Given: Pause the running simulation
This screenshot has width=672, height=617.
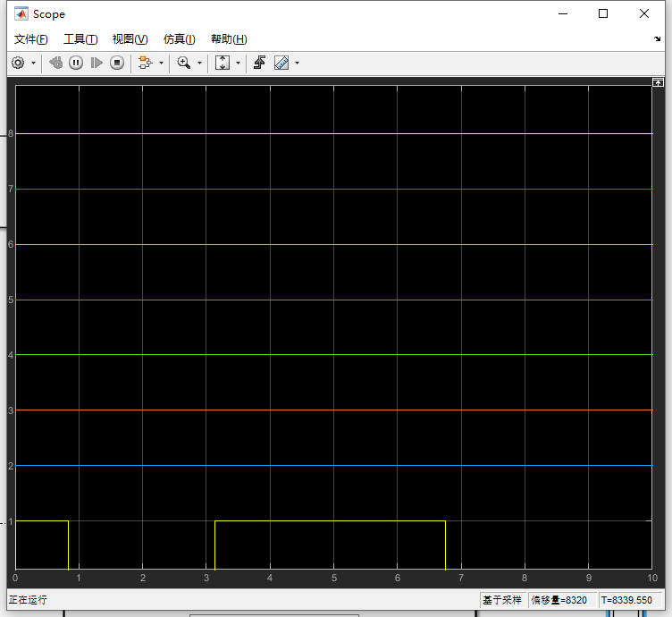Looking at the screenshot, I should point(76,63).
